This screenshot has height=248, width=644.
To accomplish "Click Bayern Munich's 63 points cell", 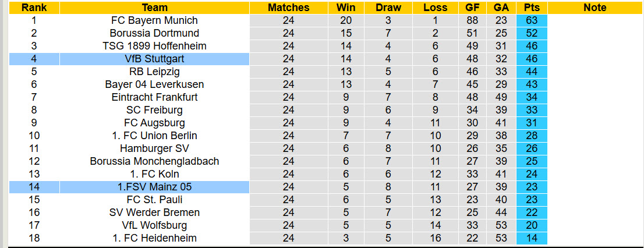I will 531,20.
